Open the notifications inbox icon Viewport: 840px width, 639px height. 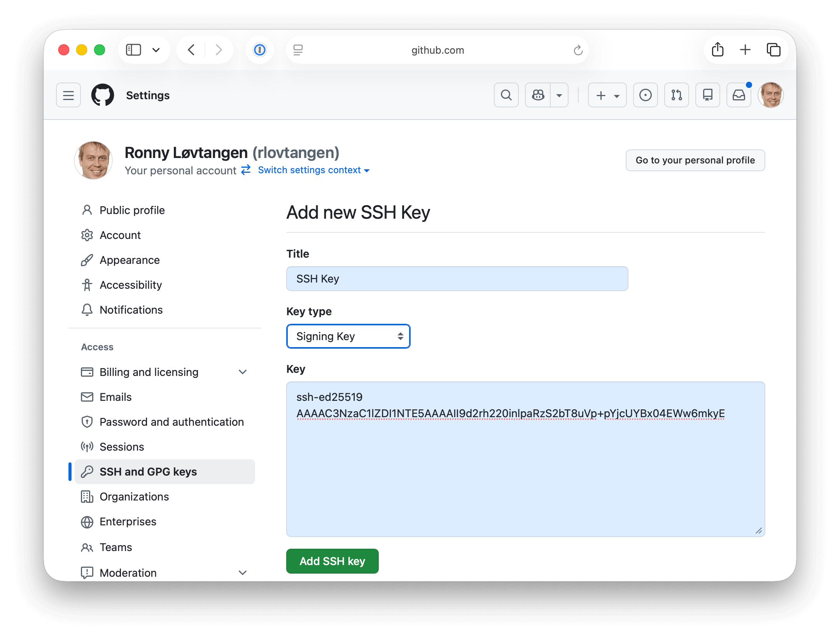pos(738,95)
